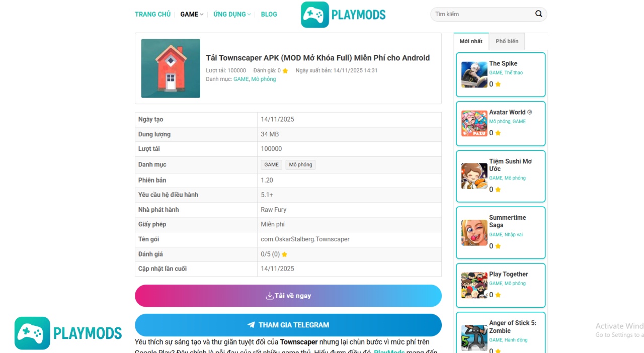Open GAME category link under title
Screen dimensions: 644x353
(241, 79)
